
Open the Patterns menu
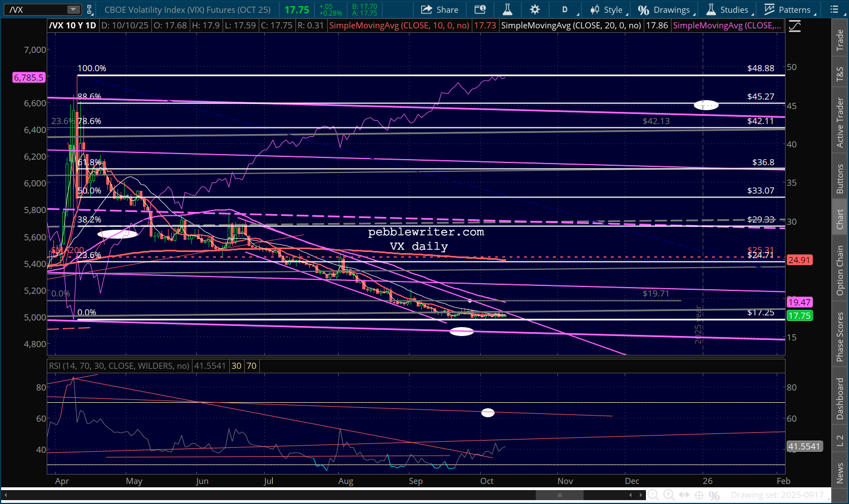(788, 9)
